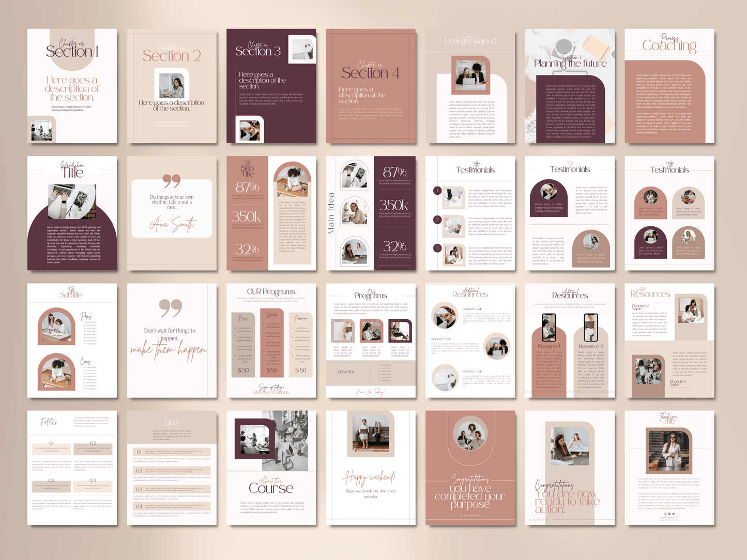747x560 pixels.
Task: Click the Ana Smith signature
Action: [x=172, y=224]
